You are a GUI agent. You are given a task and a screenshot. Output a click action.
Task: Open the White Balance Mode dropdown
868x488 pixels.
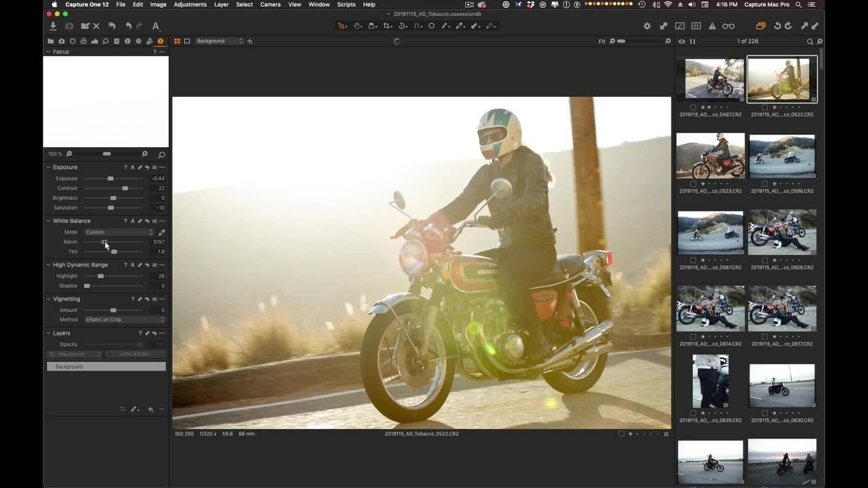119,232
